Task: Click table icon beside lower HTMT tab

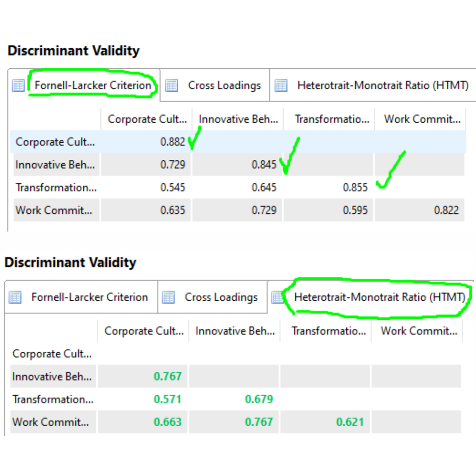Action: (x=278, y=297)
